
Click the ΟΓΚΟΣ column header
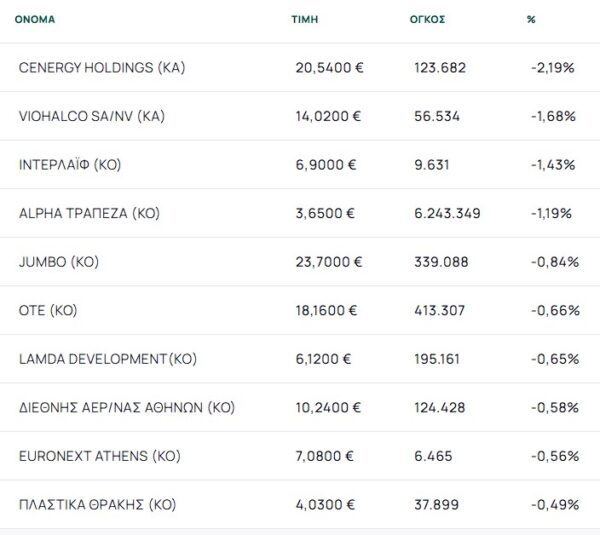[426, 19]
